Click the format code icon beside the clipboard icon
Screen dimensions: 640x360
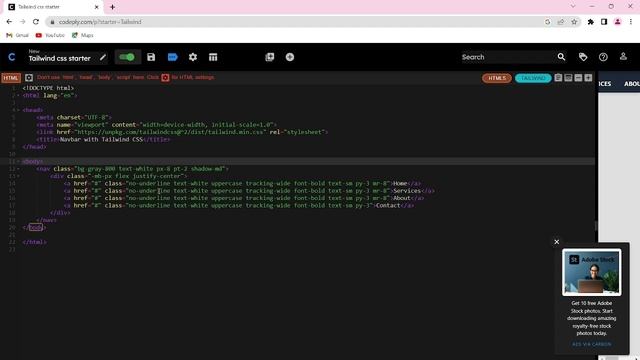point(568,78)
